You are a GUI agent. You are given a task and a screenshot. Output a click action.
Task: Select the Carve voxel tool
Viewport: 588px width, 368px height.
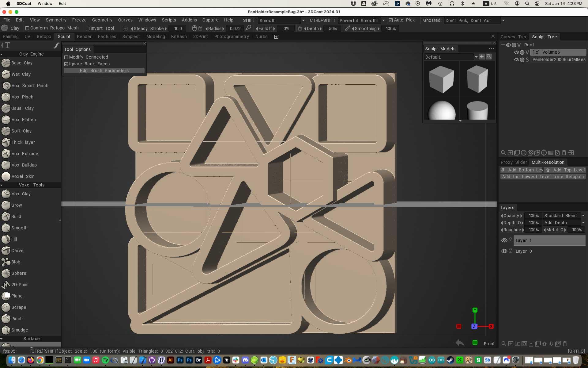pos(17,251)
